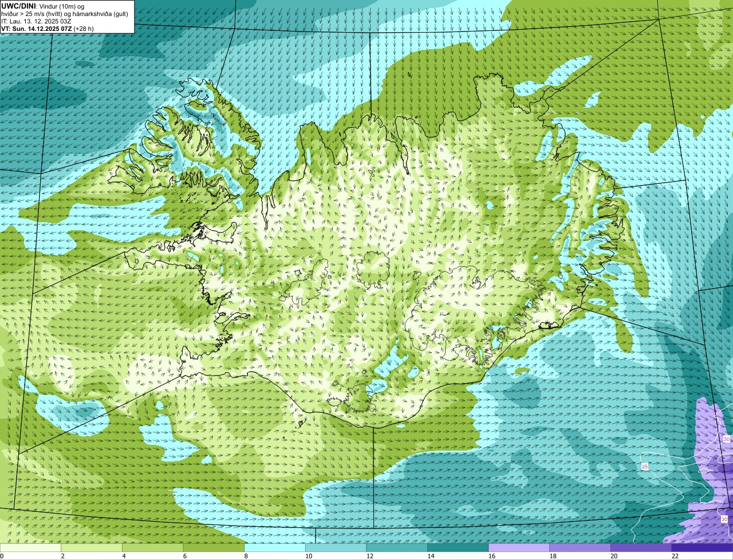Click the '25' gust contour label
Screen dimensions: 733x560
click(644, 467)
